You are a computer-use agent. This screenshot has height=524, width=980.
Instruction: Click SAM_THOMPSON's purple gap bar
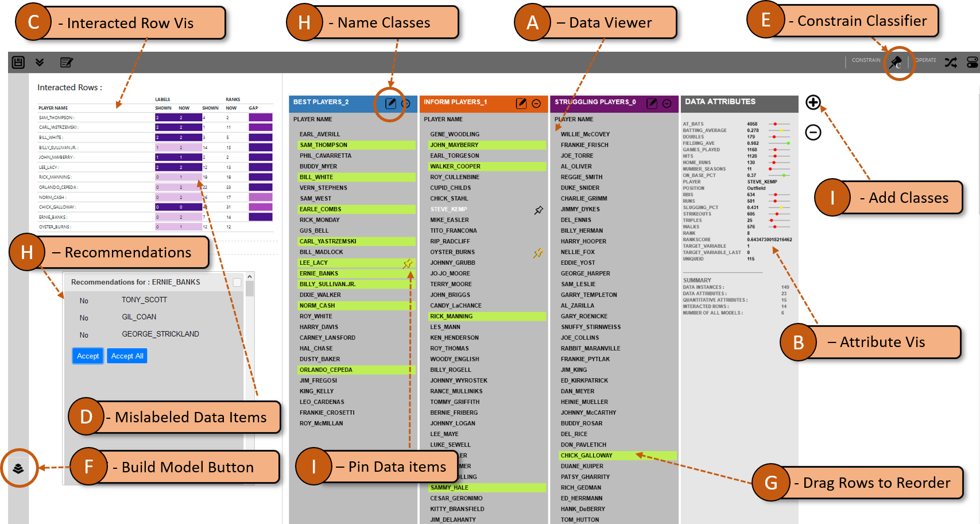260,118
